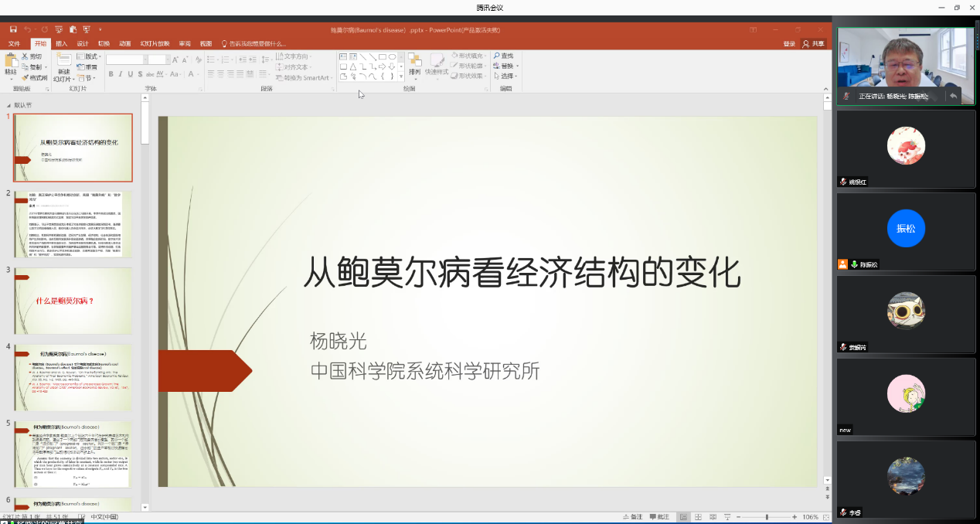980x524 pixels.
Task: Open the Arrange (排列) tool
Action: (x=414, y=65)
